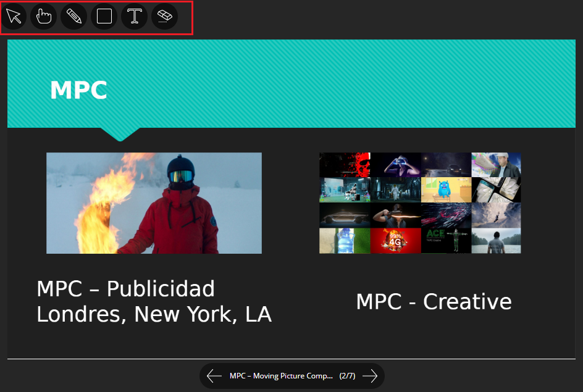Screen dimensions: 583x392
Task: Select the rectangle shape tool
Action: (104, 16)
